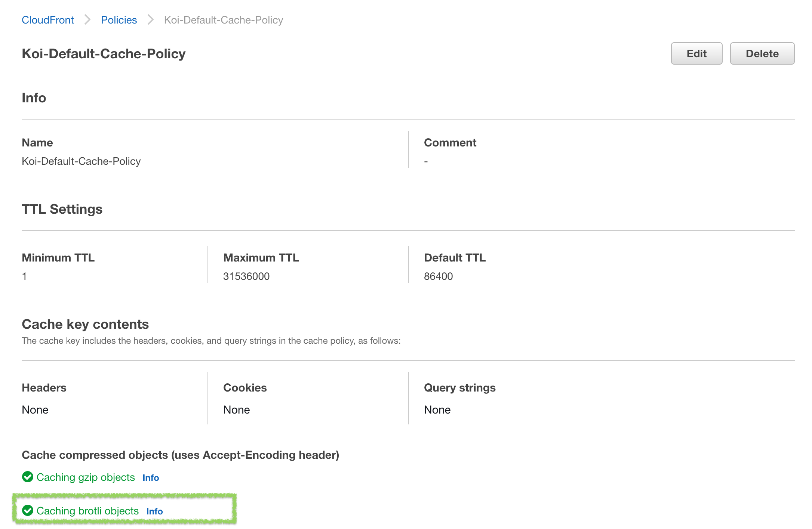Click the Headers column label
The image size is (812, 529).
(44, 388)
